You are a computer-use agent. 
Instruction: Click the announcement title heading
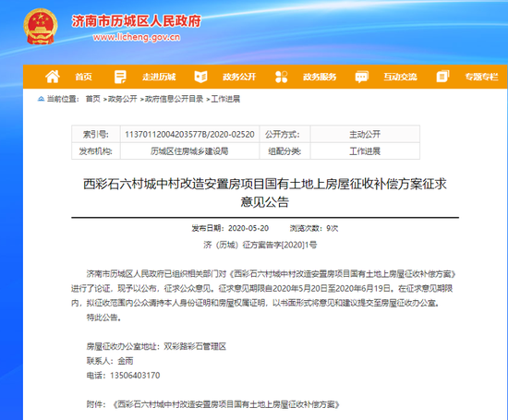265,193
